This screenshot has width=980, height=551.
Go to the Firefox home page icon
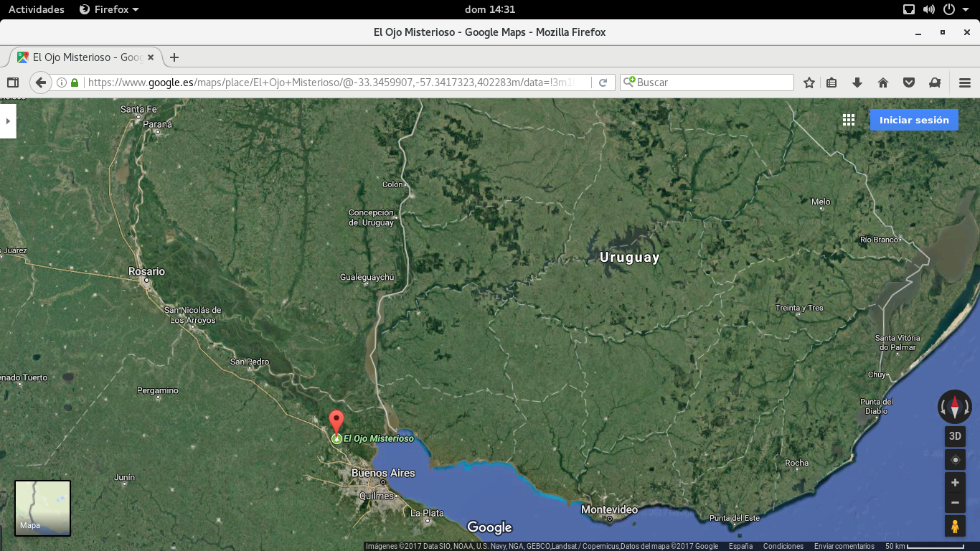[x=883, y=83]
